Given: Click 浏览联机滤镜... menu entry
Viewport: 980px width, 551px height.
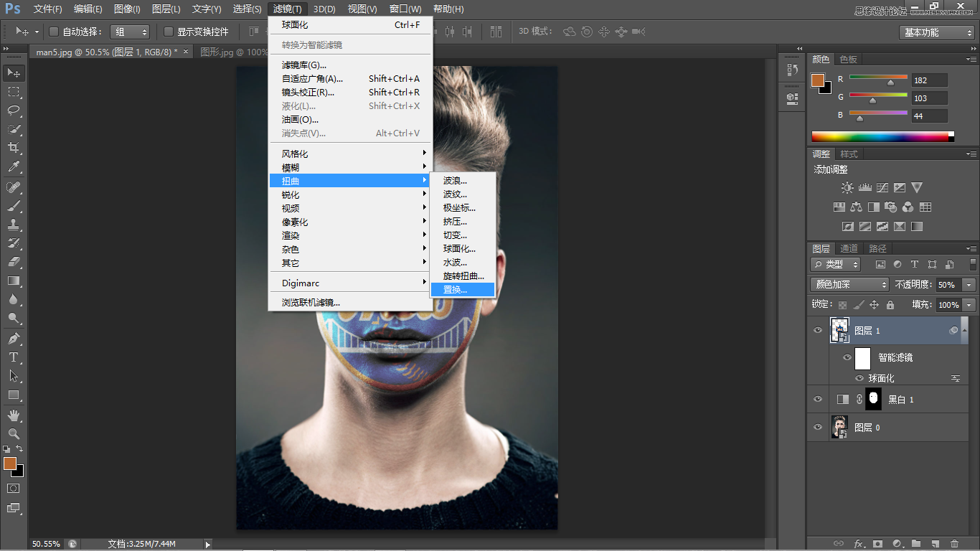Looking at the screenshot, I should [350, 303].
